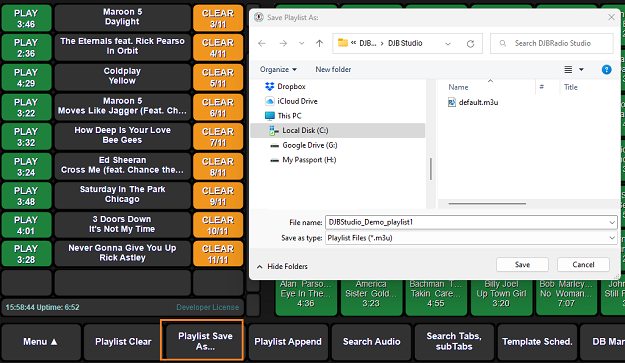Viewport: 625px width, 363px height.
Task: Click the This PC monitor icon
Action: [270, 116]
